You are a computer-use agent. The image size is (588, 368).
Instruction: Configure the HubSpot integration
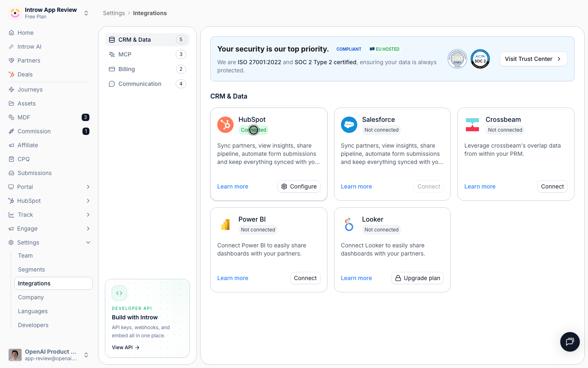299,186
